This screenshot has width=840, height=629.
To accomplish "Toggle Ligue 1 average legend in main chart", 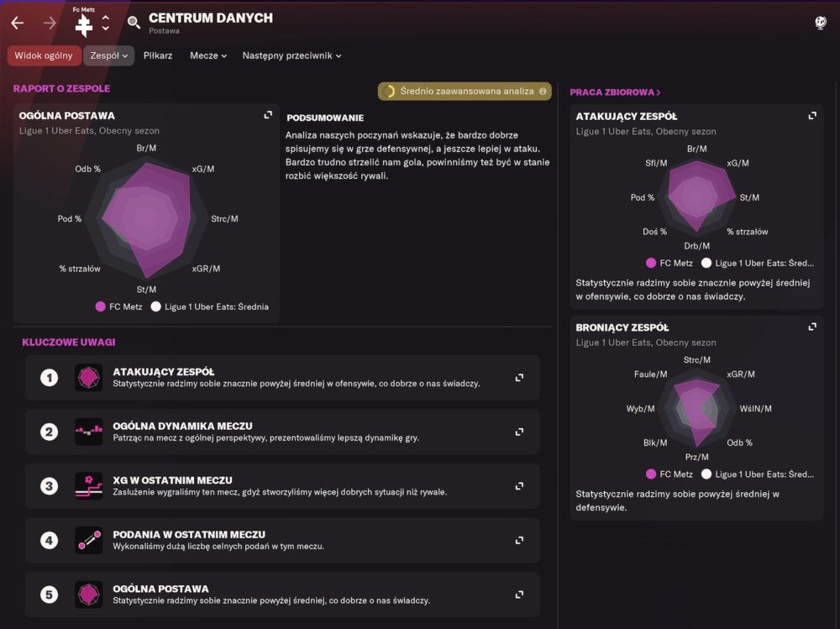I will 210,307.
